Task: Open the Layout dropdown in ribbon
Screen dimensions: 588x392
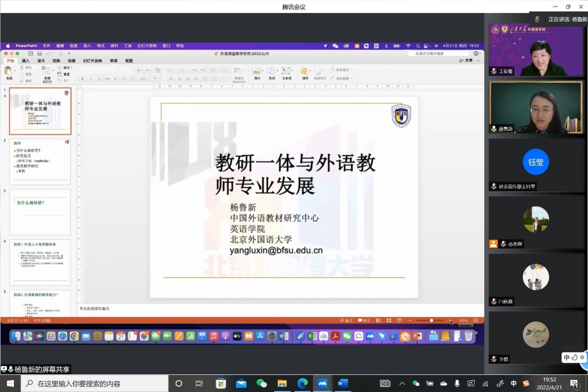Action: [66, 68]
